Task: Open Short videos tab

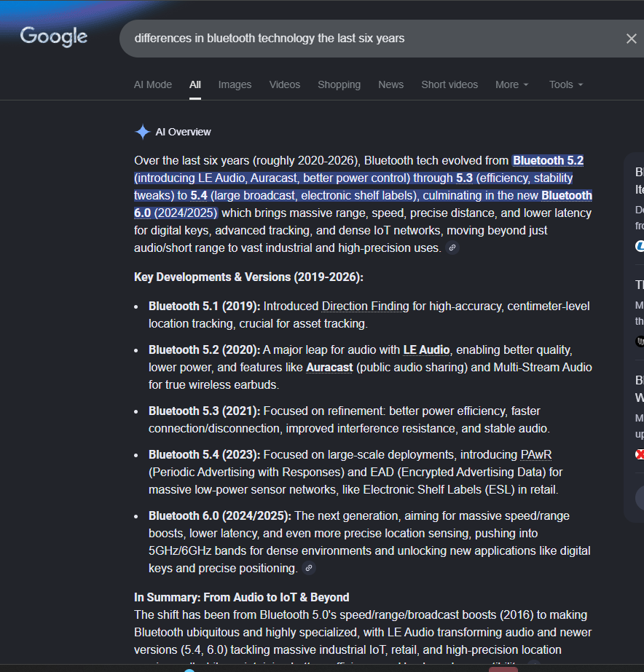Action: (449, 84)
